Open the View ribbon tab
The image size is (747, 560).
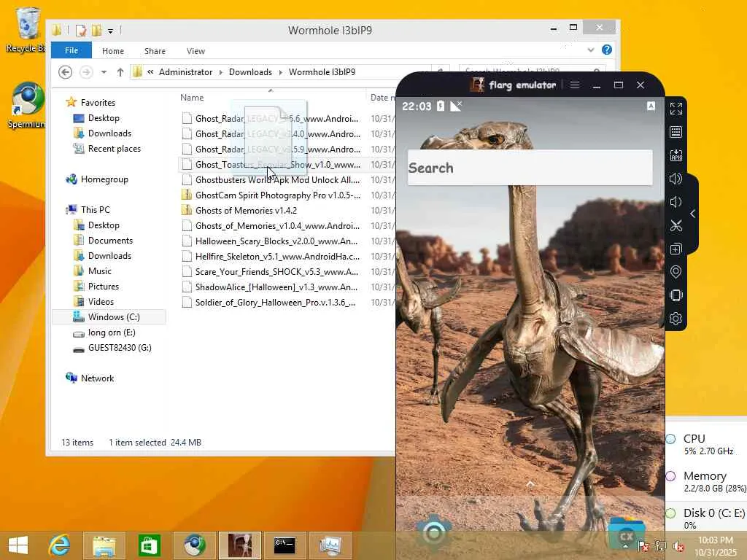[x=196, y=51]
